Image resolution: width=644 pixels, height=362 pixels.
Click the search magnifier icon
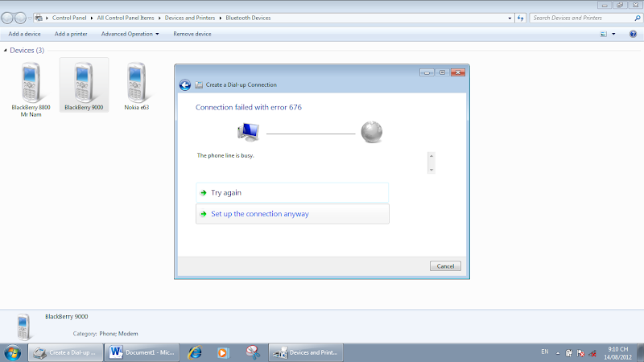[638, 18]
